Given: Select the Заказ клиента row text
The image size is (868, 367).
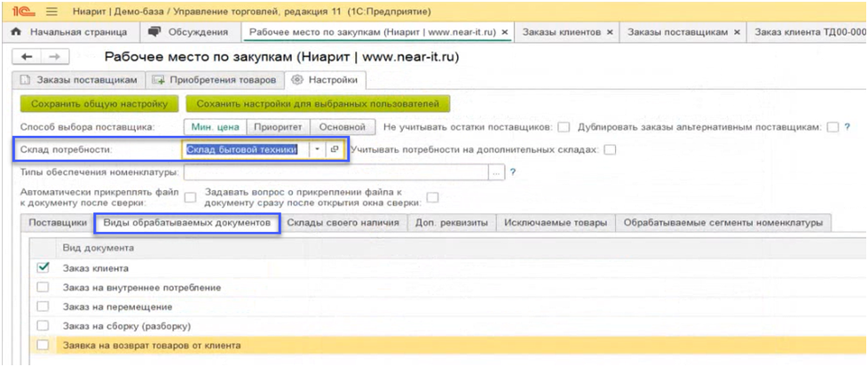Looking at the screenshot, I should tap(95, 267).
